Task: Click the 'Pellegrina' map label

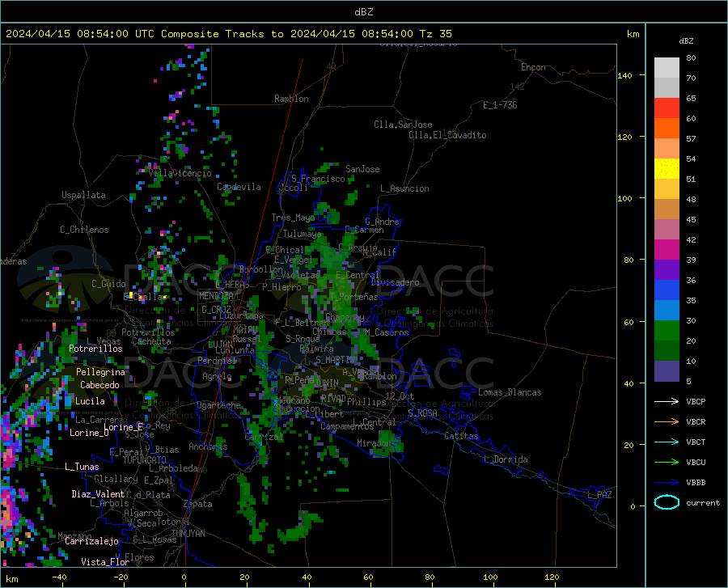Action: [100, 372]
